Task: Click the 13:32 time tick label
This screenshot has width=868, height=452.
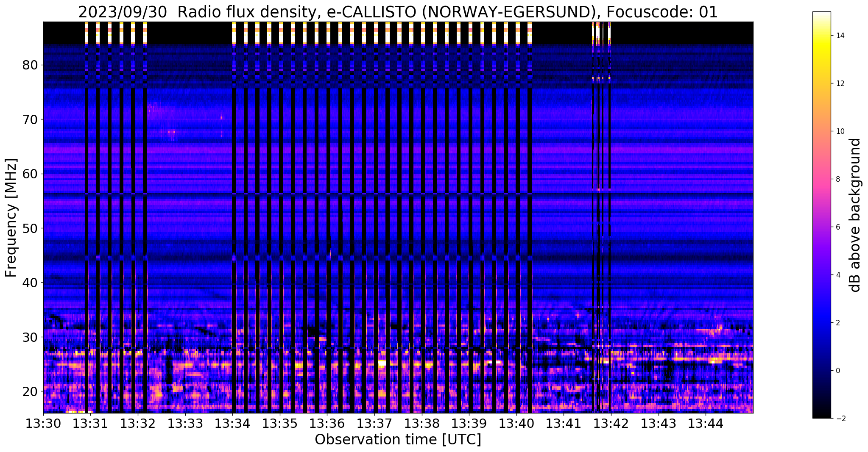Action: pos(138,424)
